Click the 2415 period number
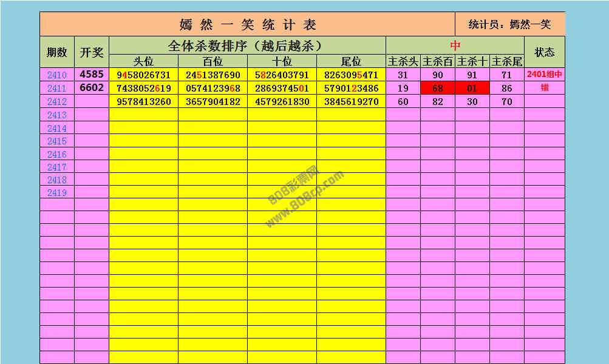Viewport: 609px width, 364px height. click(57, 141)
